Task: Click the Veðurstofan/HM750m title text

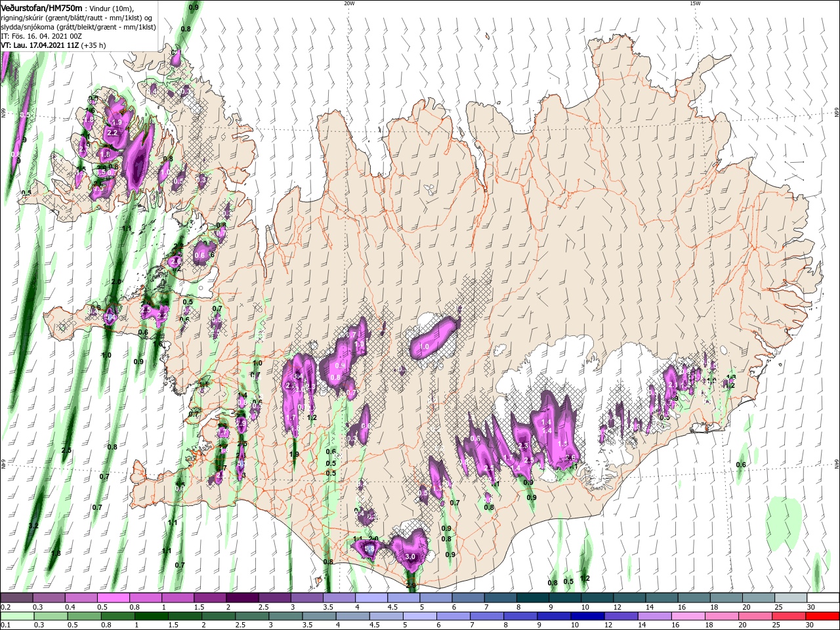Action: coord(42,7)
